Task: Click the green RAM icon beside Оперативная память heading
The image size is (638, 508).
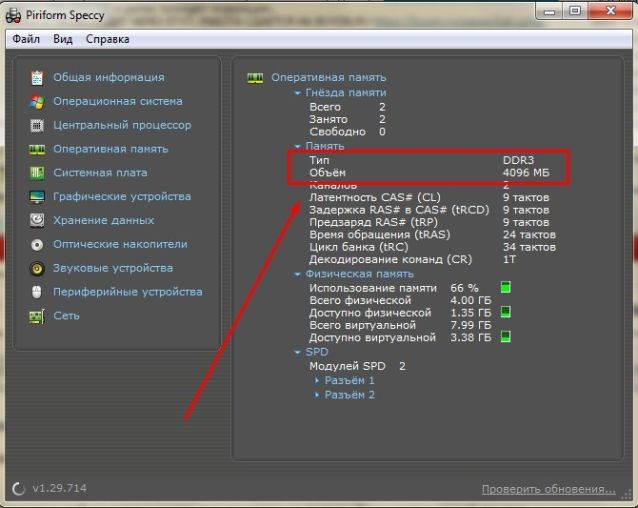Action: [x=255, y=78]
